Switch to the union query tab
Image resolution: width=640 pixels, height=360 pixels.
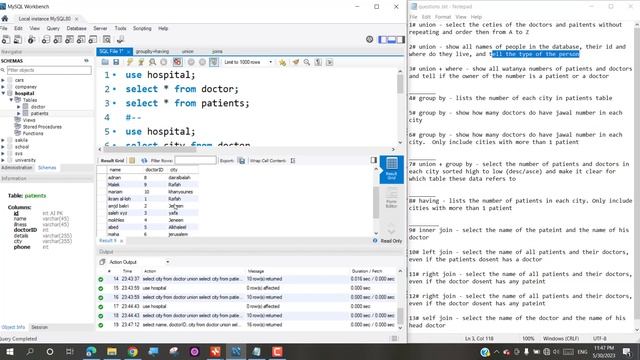click(x=188, y=51)
